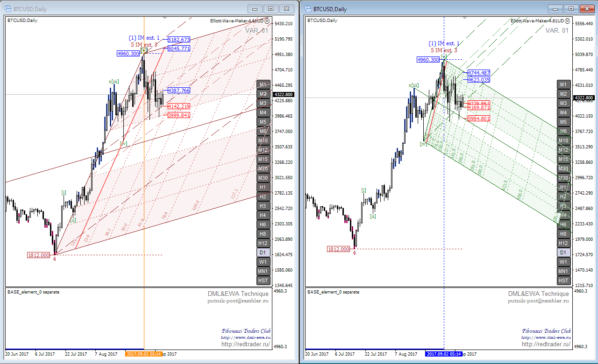Click the expert advisor smiley icon in right chart

[567, 21]
